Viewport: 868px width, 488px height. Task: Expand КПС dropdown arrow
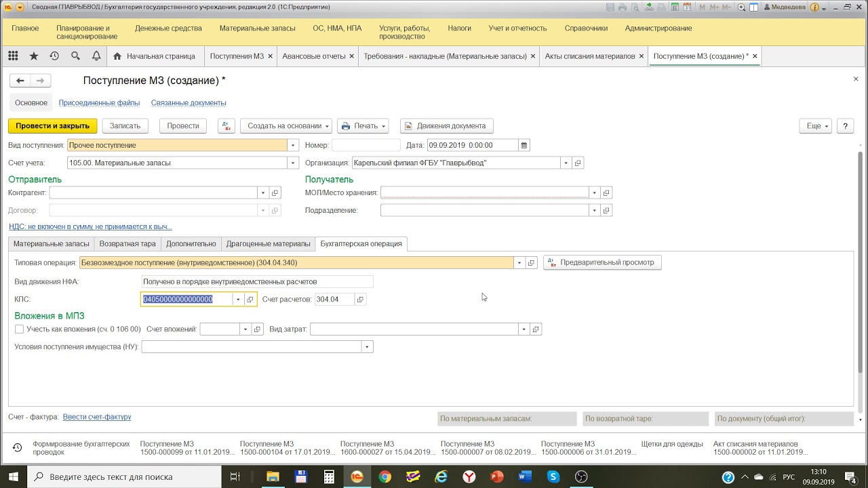(x=238, y=300)
